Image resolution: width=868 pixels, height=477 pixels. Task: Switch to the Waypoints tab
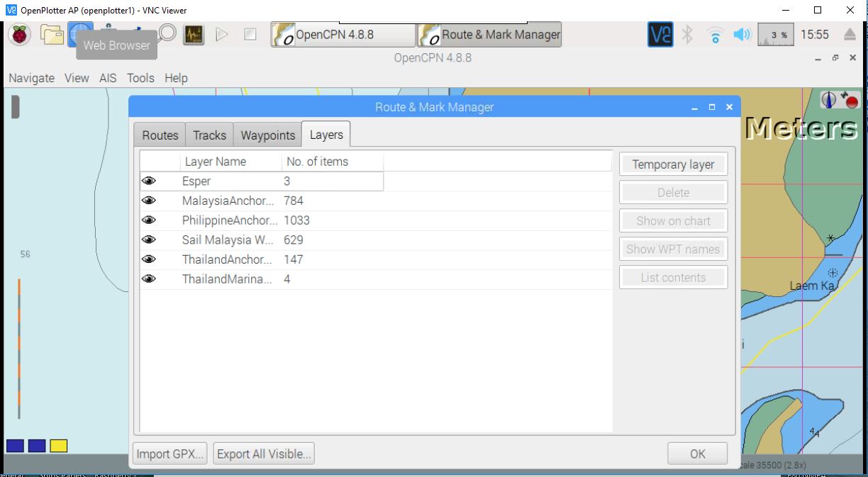[x=267, y=135]
